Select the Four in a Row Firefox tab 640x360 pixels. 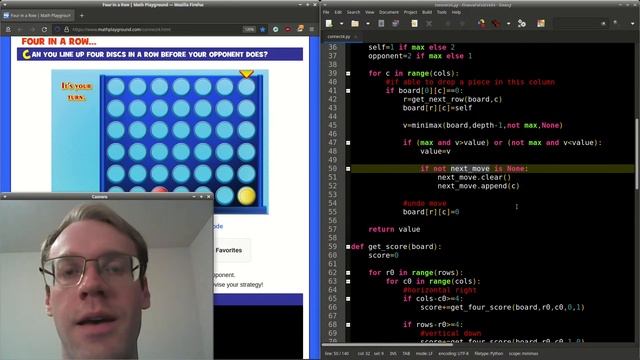pos(38,16)
